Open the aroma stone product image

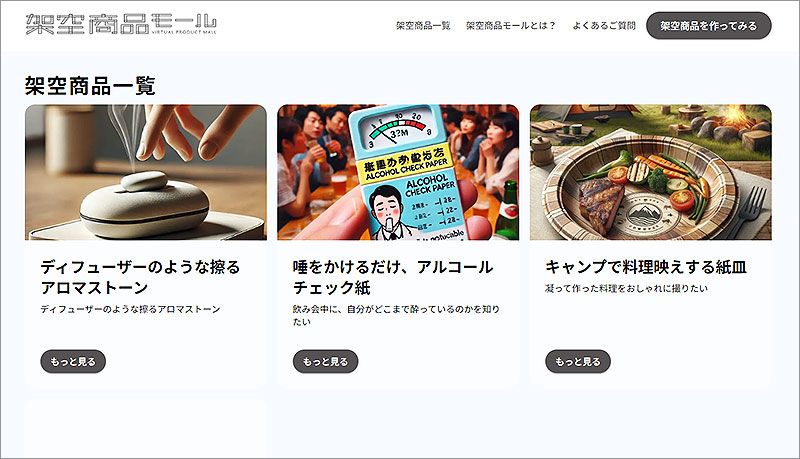point(146,172)
